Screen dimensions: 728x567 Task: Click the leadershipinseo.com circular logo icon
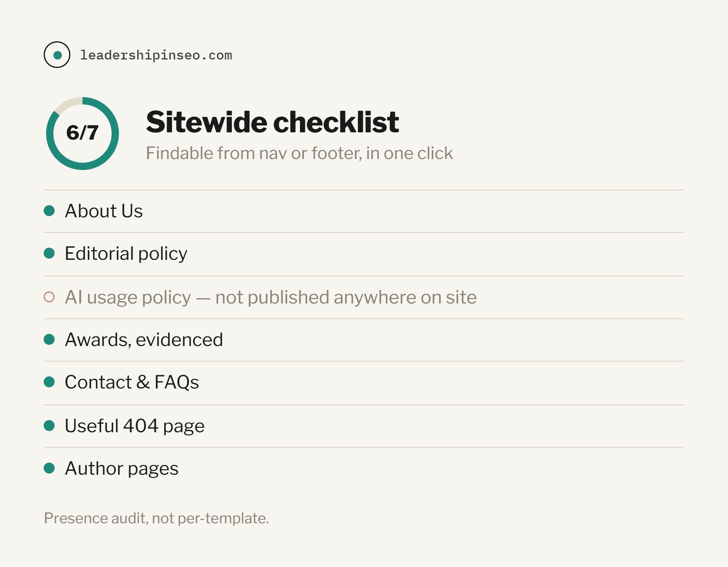[57, 55]
